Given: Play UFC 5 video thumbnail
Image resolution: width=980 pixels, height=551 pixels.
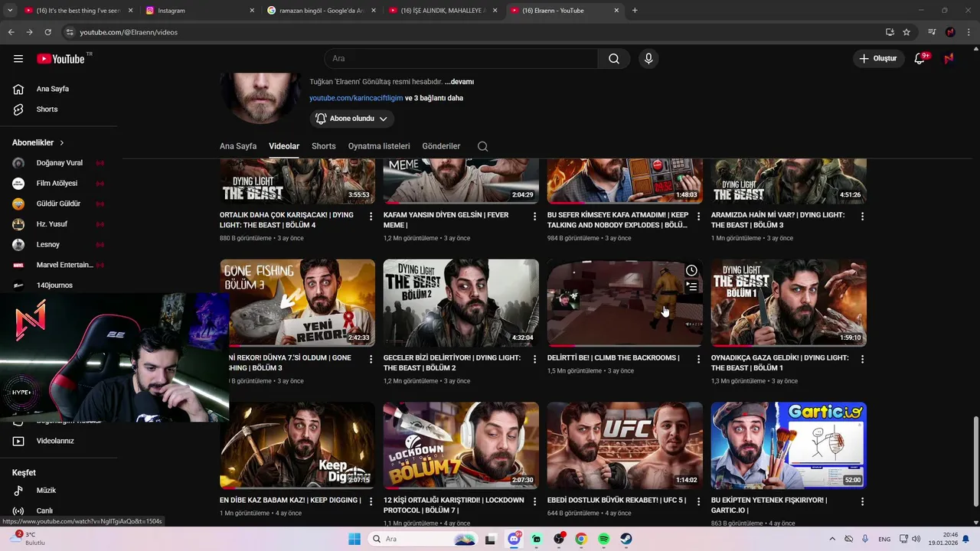Looking at the screenshot, I should point(625,445).
